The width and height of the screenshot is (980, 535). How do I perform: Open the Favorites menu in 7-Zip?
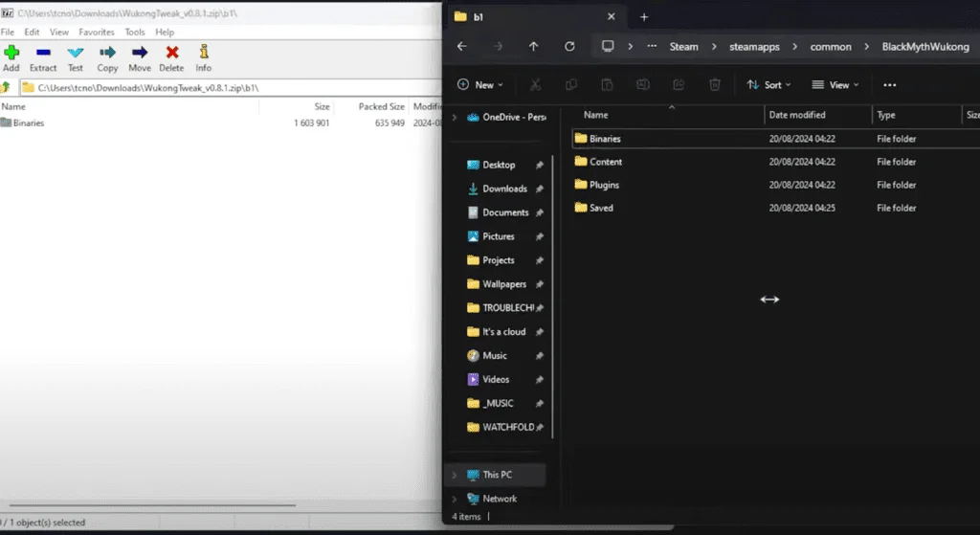(97, 32)
